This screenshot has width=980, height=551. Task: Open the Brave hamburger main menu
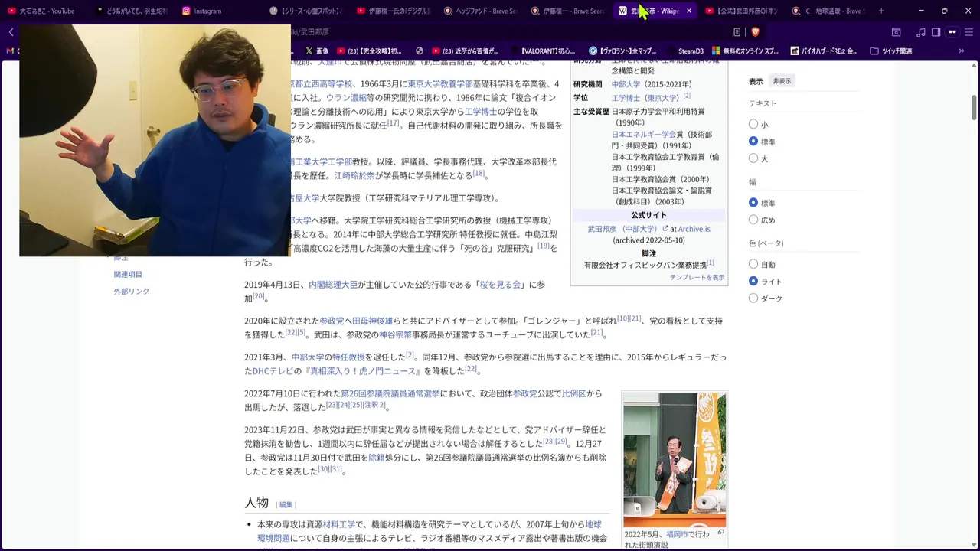969,32
